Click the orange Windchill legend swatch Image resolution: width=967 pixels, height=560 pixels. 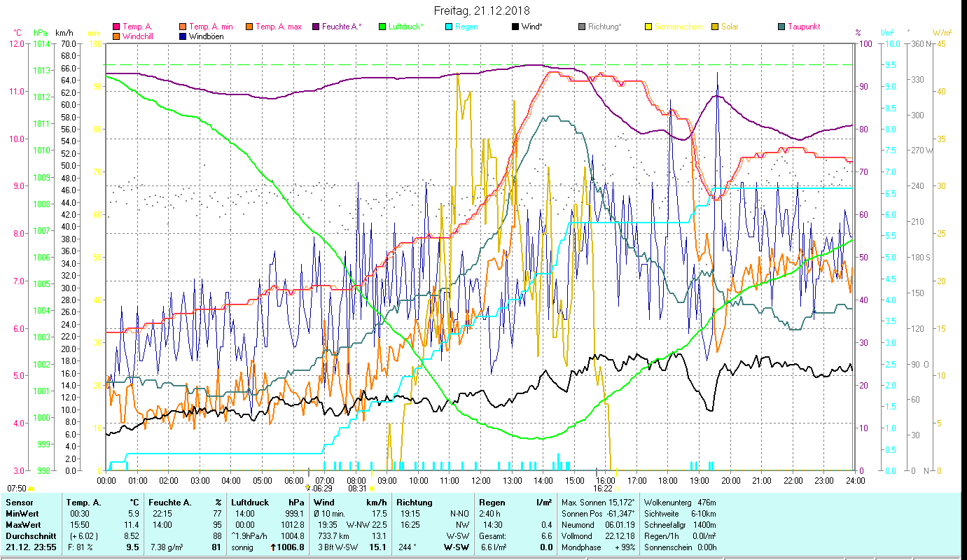pyautogui.click(x=116, y=36)
